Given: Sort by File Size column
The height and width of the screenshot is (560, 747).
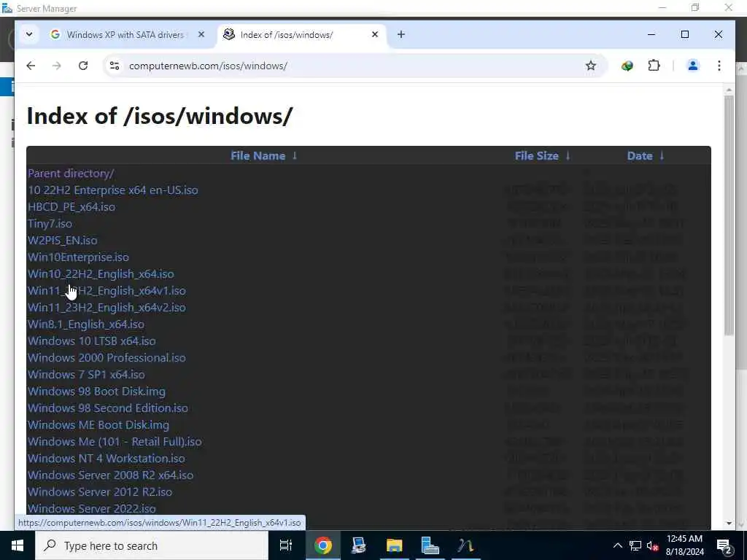Looking at the screenshot, I should [x=536, y=156].
